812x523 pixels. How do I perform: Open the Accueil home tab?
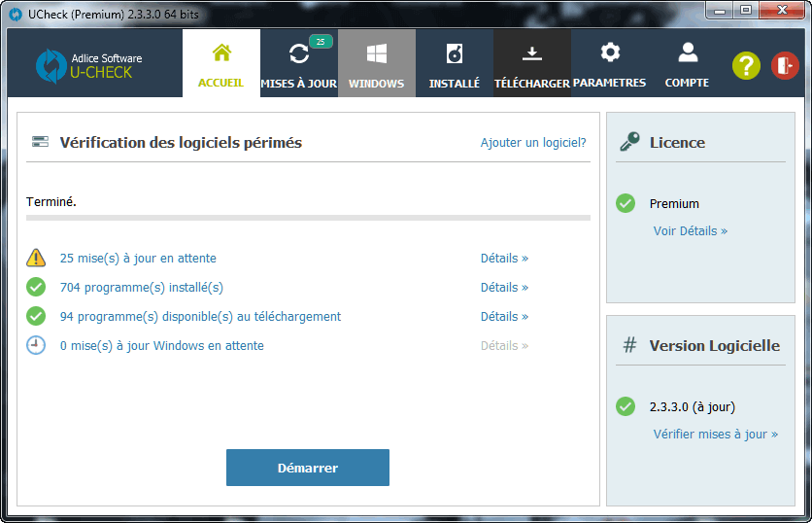221,64
